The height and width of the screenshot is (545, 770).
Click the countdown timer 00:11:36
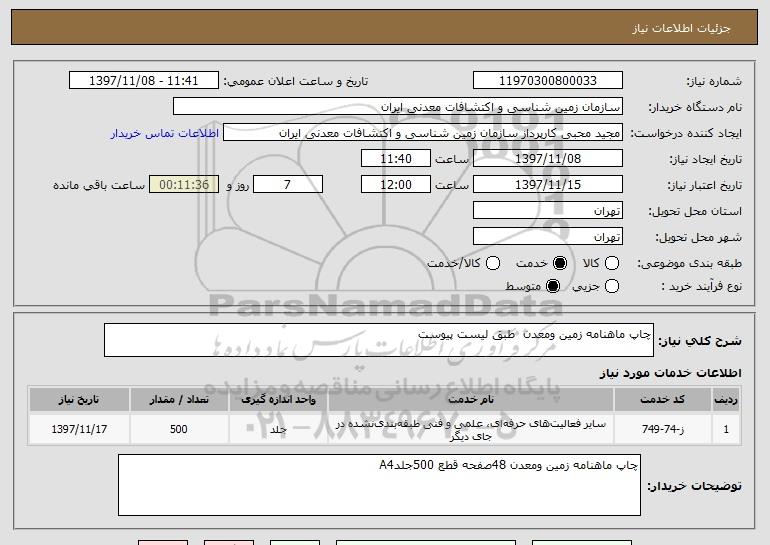coord(184,185)
